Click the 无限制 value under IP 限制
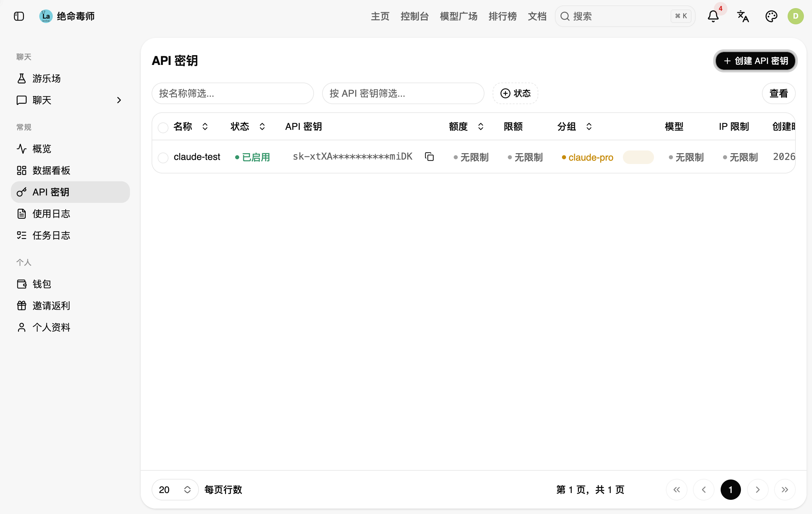This screenshot has width=812, height=514. (741, 157)
